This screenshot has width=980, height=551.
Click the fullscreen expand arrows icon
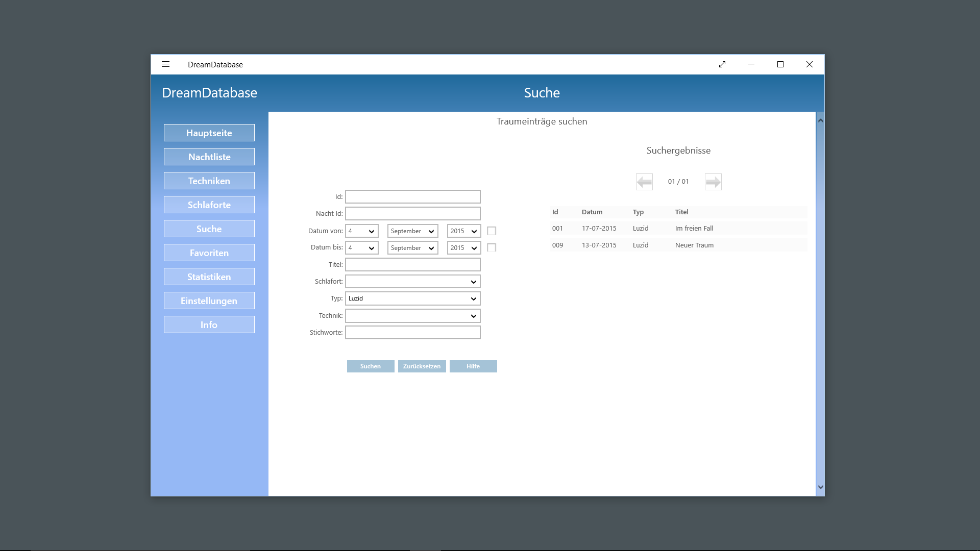tap(722, 64)
